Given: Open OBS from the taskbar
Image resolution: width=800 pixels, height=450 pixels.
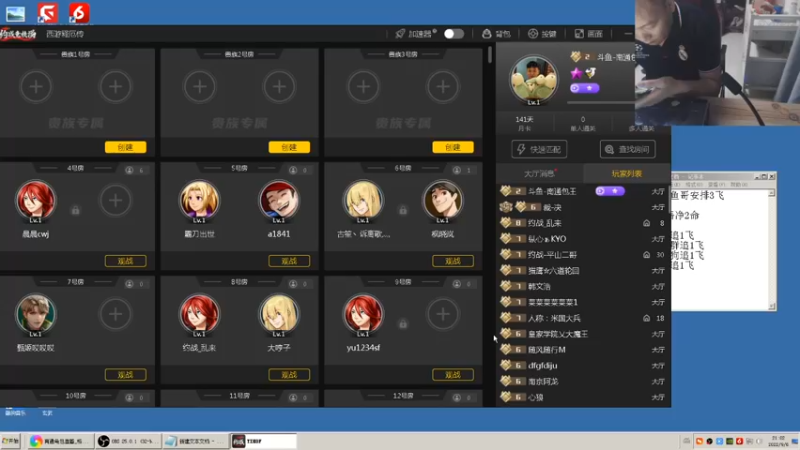Looking at the screenshot, I should point(128,441).
